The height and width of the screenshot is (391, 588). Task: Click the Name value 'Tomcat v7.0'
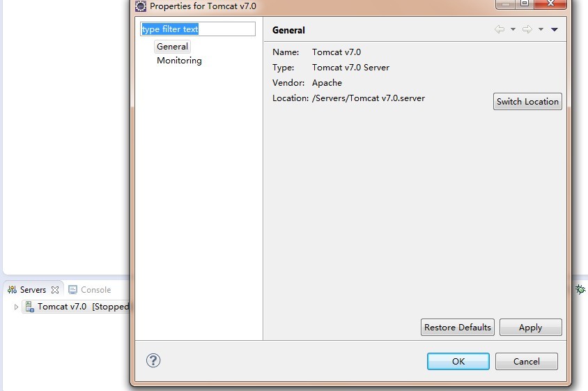point(336,52)
